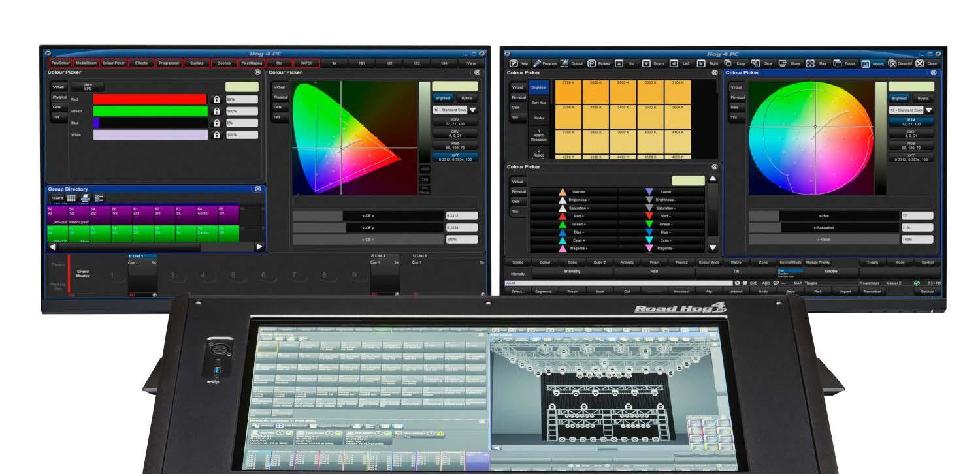Move window Right with arrow icon
Viewport: 980px width, 474px height.
pyautogui.click(x=701, y=63)
